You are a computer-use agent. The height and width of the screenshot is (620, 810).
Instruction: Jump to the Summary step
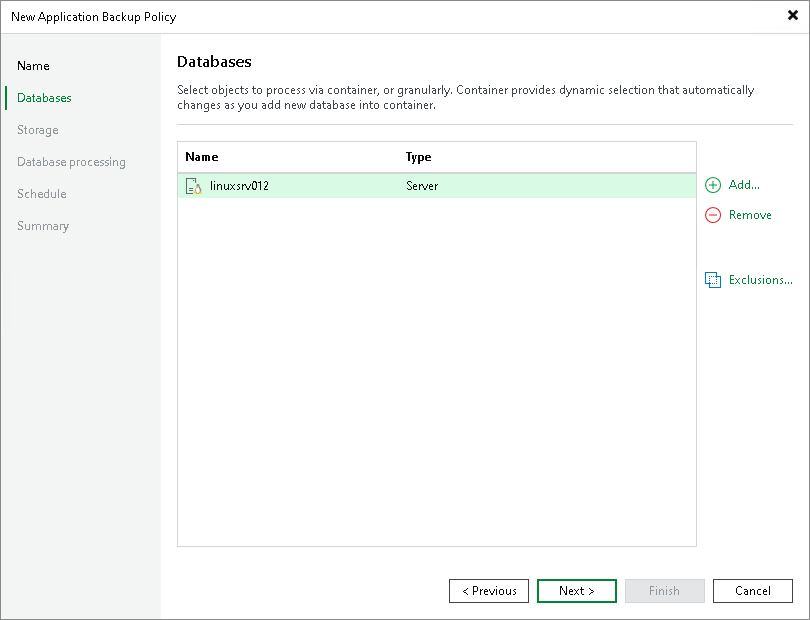pos(43,225)
